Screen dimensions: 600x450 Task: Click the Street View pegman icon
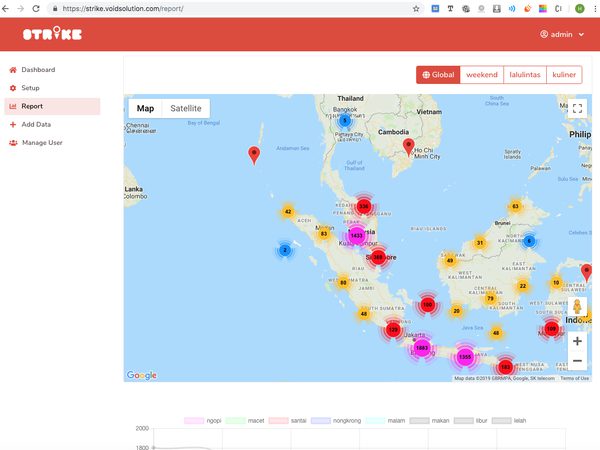[x=577, y=307]
